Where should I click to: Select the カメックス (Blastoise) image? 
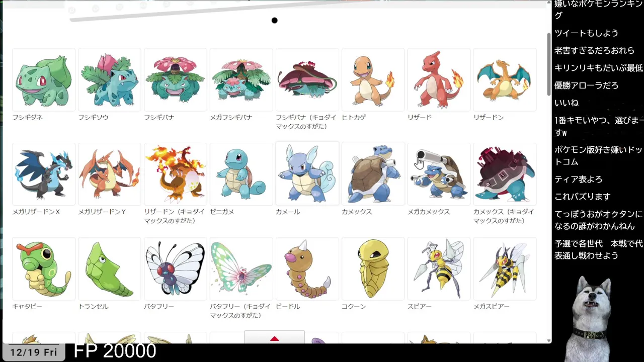click(x=373, y=174)
